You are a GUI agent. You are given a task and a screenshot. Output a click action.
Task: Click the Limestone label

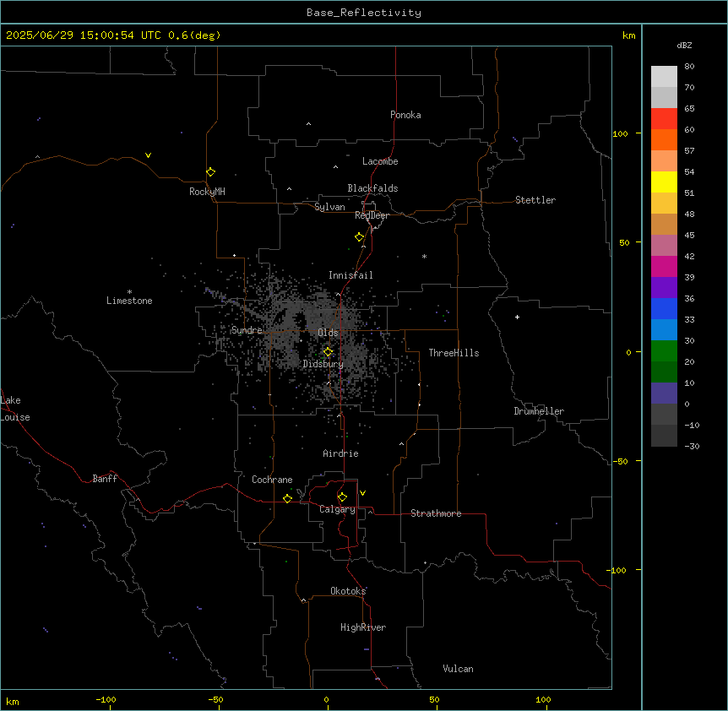pos(129,301)
